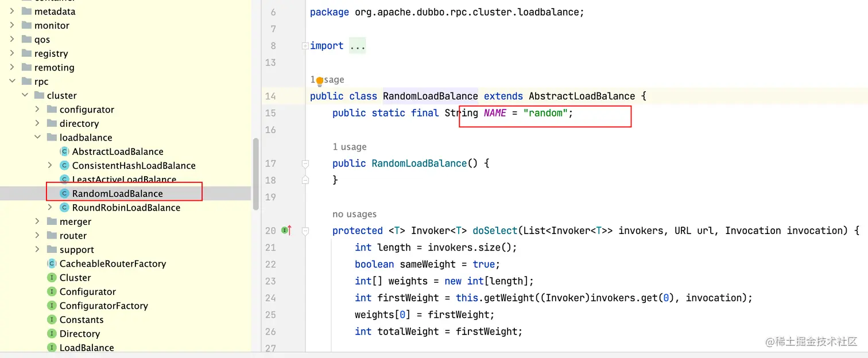Select the support folder name
Screen dimensions: 868x358
[76, 250]
